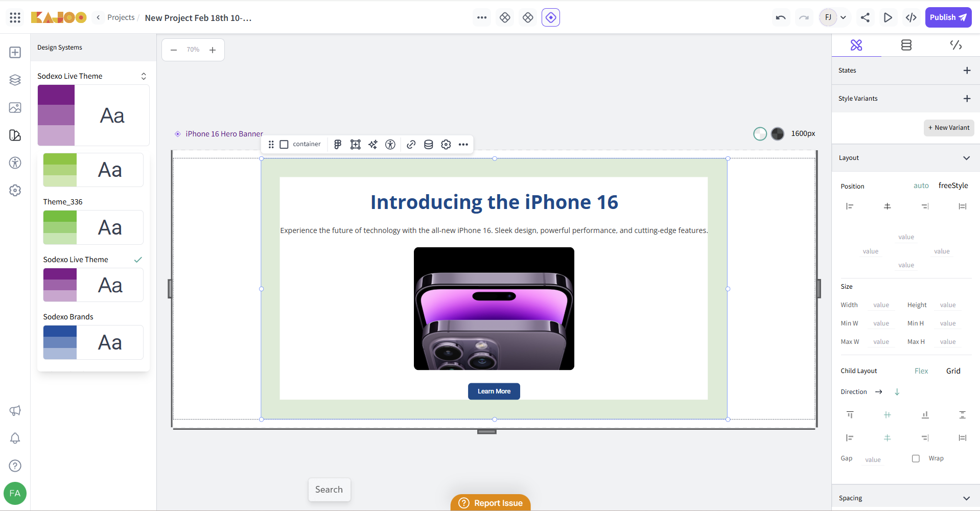This screenshot has height=511, width=980.
Task: Click the link icon in container toolbar
Action: click(411, 145)
